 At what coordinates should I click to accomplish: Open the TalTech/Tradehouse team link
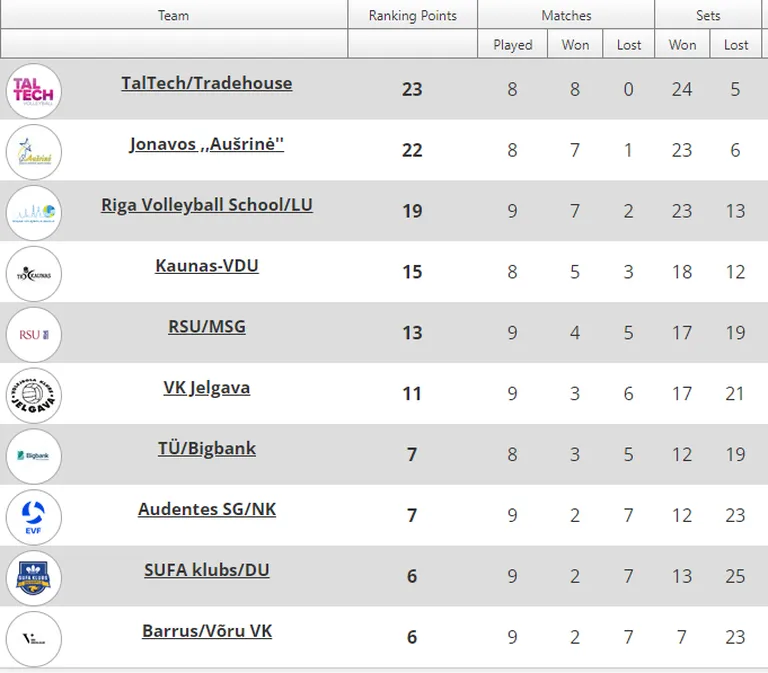click(x=207, y=83)
